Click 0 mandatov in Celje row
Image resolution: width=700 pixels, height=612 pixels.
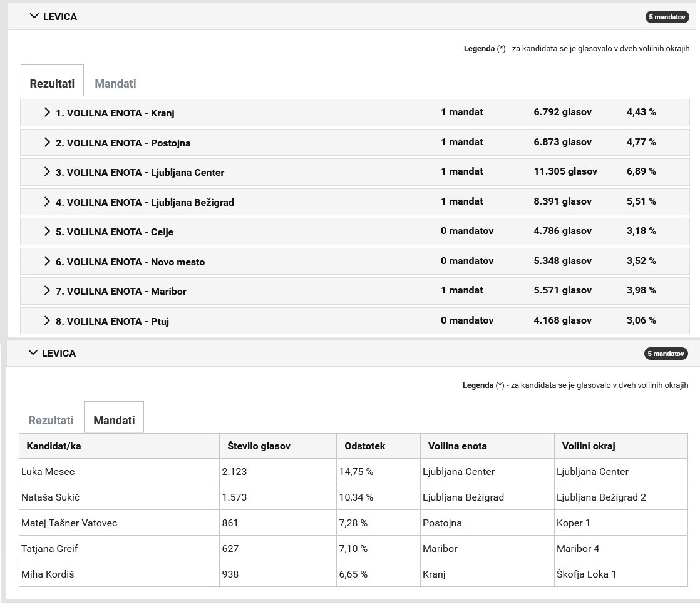pos(467,231)
